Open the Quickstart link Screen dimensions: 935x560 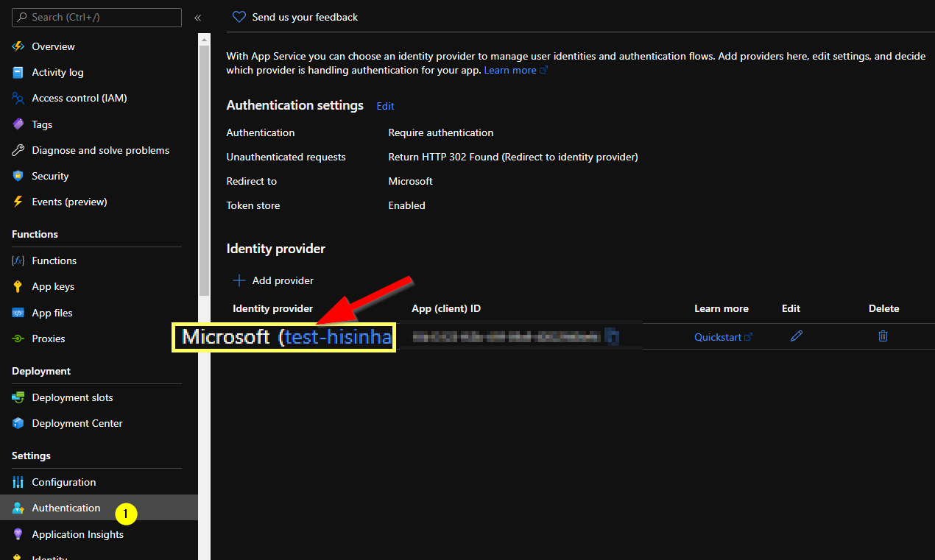(x=723, y=337)
